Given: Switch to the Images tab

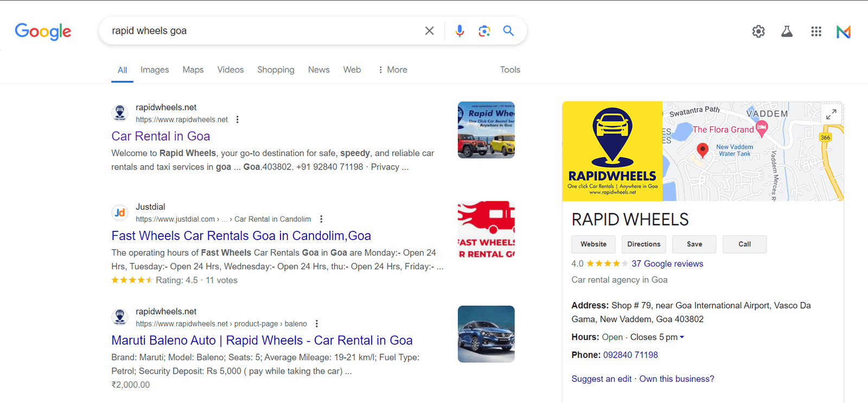Looking at the screenshot, I should tap(155, 70).
